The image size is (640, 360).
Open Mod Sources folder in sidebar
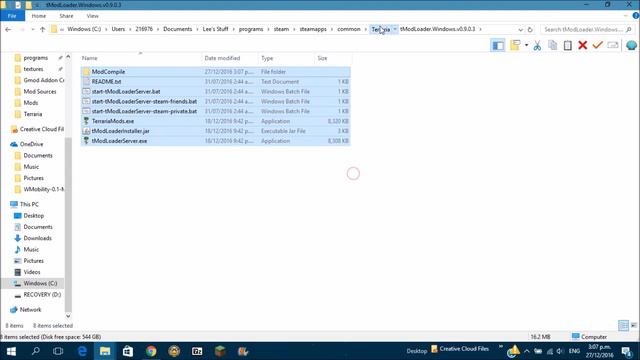click(x=40, y=92)
